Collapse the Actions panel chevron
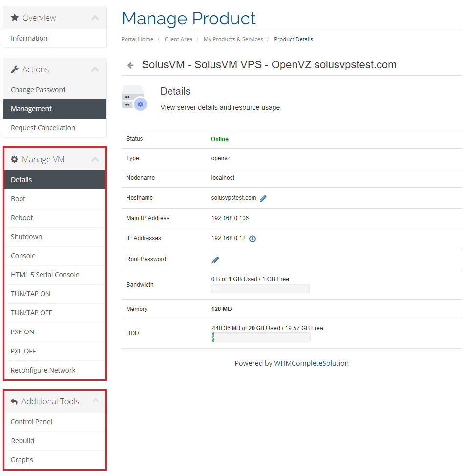Screen dimensions: 464x476 click(95, 69)
